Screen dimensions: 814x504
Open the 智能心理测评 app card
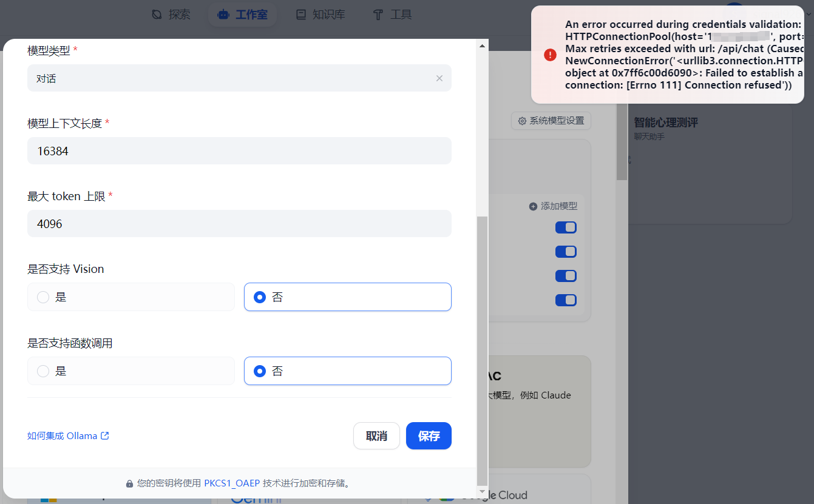pos(711,165)
